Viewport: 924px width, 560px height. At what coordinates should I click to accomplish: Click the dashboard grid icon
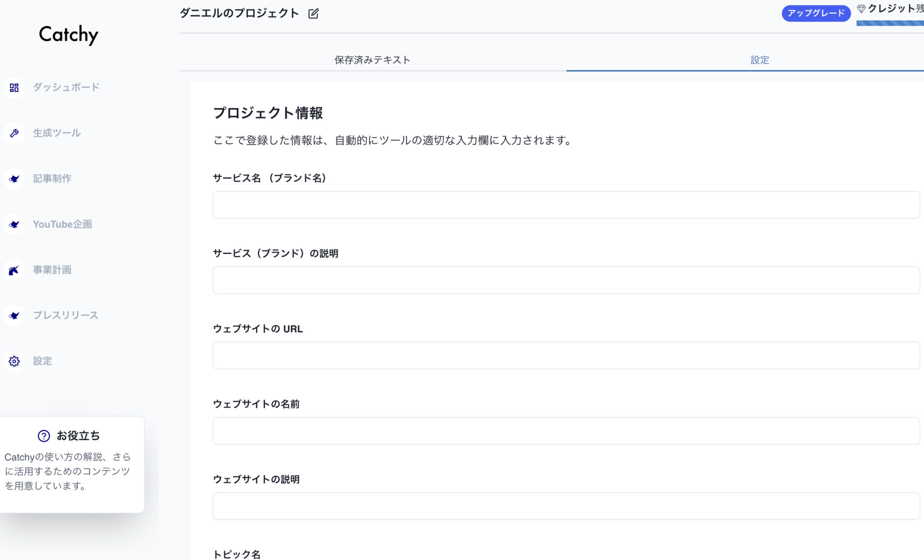pos(14,87)
